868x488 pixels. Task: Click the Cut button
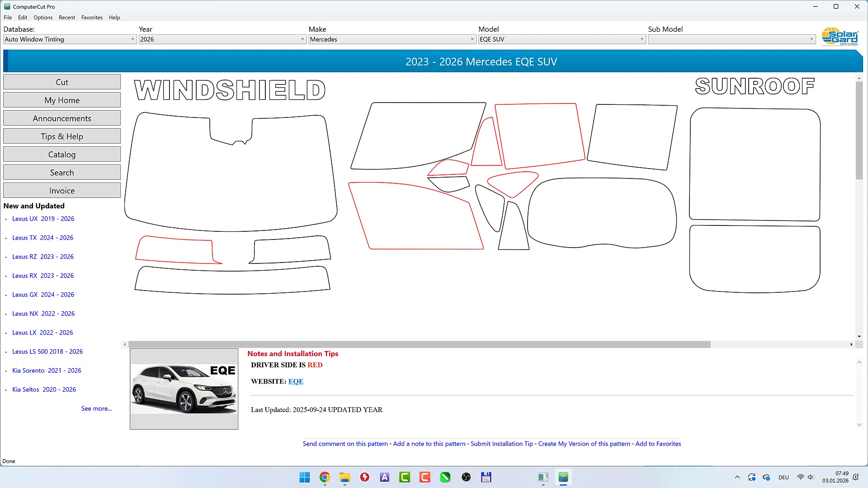[x=62, y=82]
